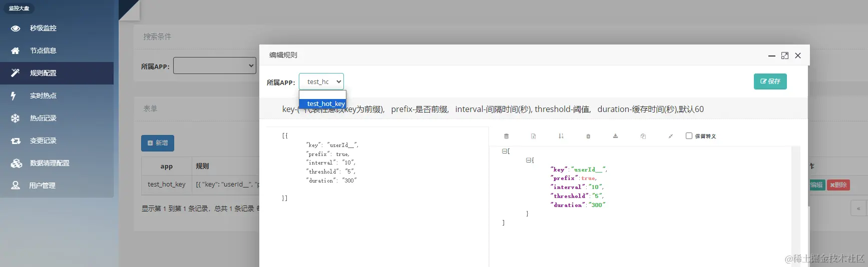Open the 数据清理配置 menu item
This screenshot has width=868, height=267.
[x=57, y=163]
